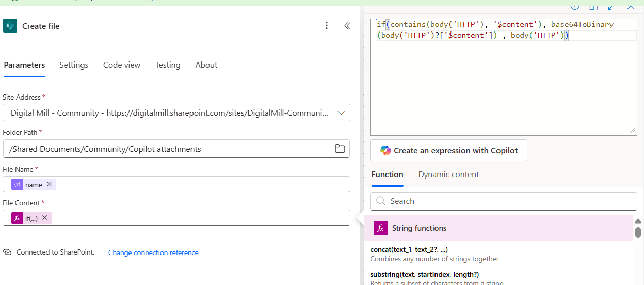Viewport: 644px width, 285px height.
Task: Click the "Folder Path" label
Action: click(21, 133)
